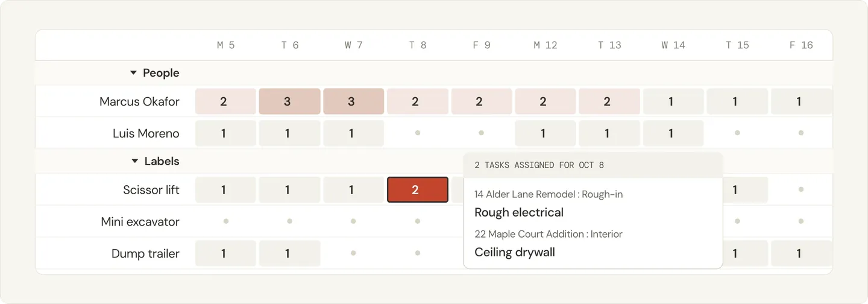Click the M 5 column header
The image size is (868, 304).
click(x=225, y=45)
